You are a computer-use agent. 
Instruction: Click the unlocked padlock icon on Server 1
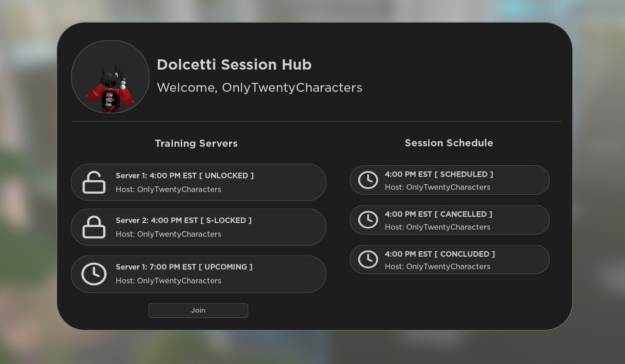(x=94, y=182)
